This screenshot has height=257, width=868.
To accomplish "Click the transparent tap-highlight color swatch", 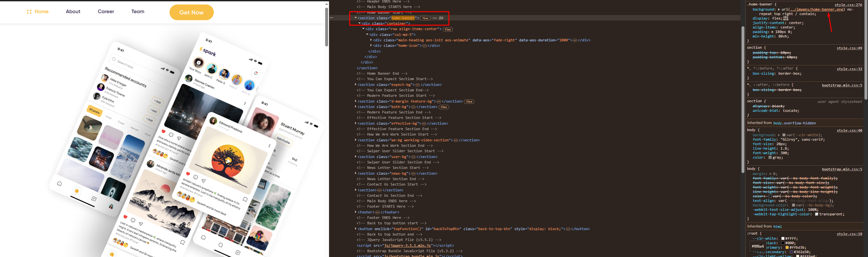I will 816,214.
